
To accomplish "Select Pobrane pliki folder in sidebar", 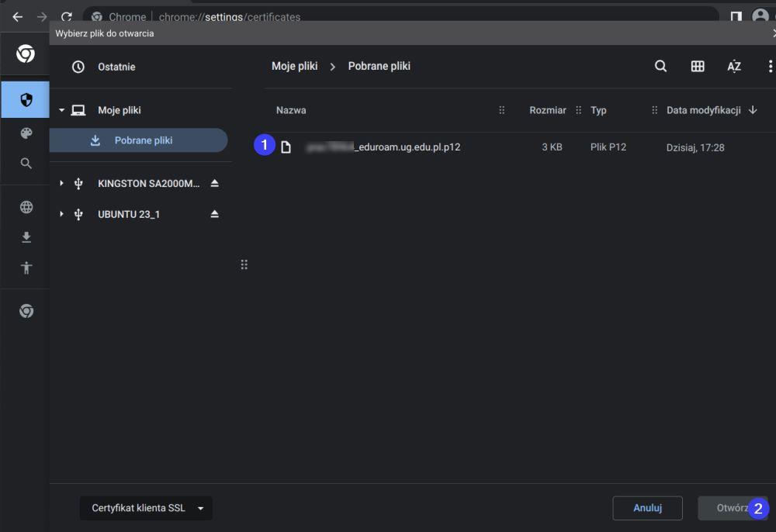I will tap(143, 140).
